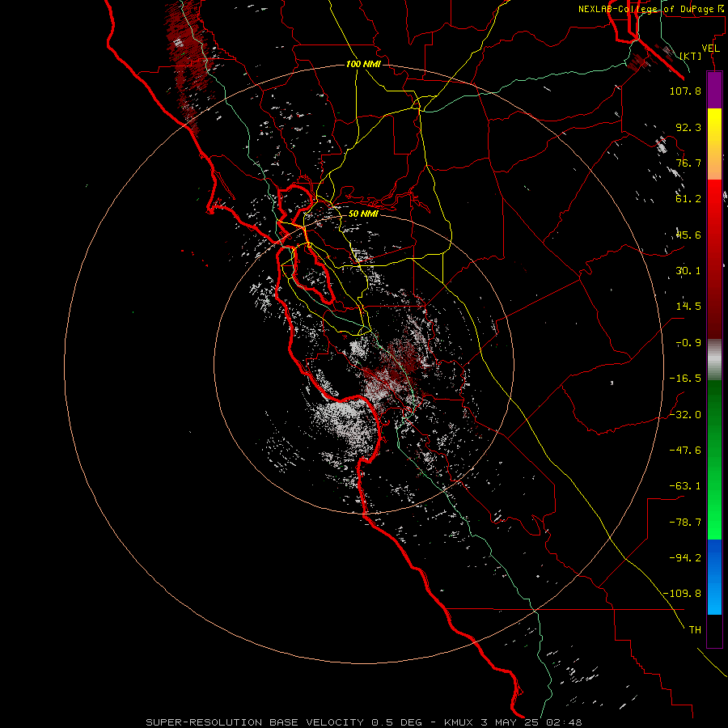Screen dimensions: 728x728
Task: Click the -0.9 velocity scale value
Action: 688,343
